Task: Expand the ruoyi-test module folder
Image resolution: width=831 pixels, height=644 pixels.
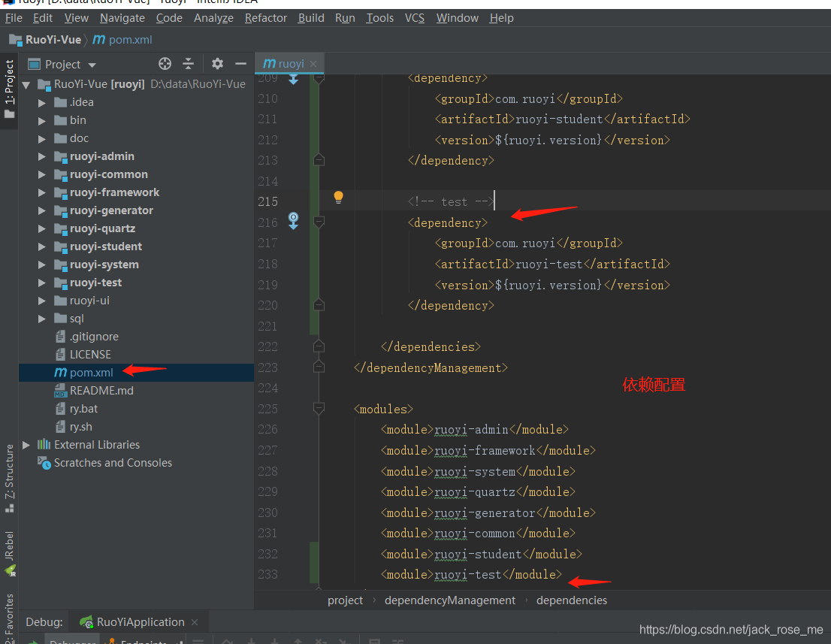Action: coord(42,283)
